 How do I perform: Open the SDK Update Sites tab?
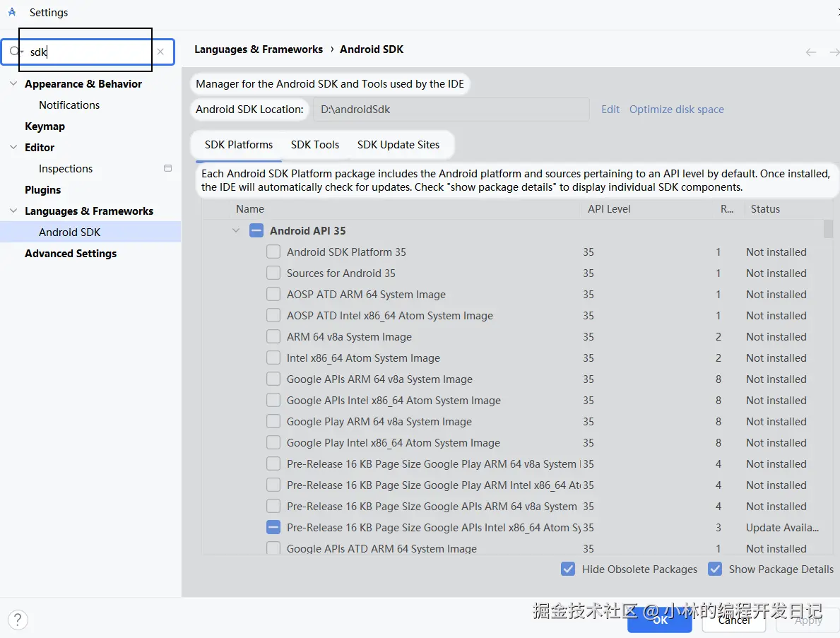pyautogui.click(x=398, y=145)
